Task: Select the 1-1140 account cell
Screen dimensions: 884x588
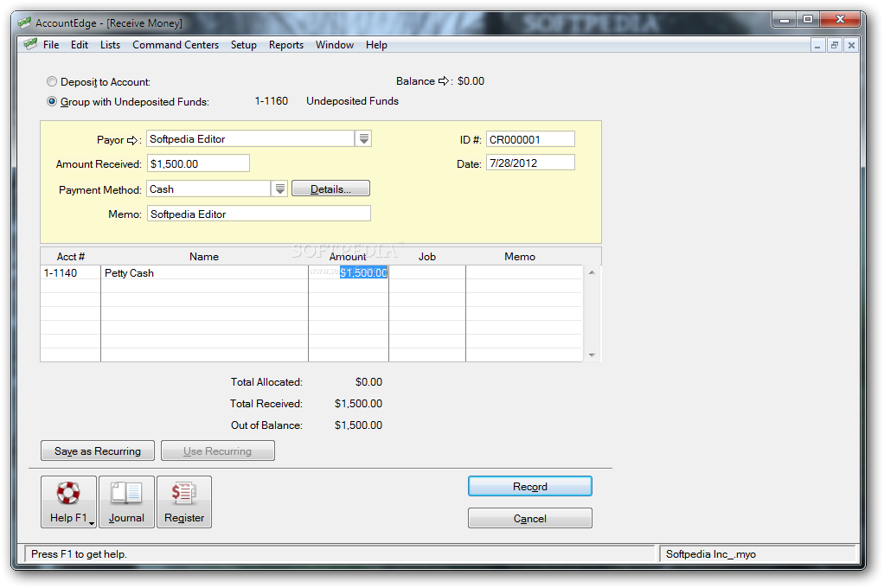Action: click(70, 273)
